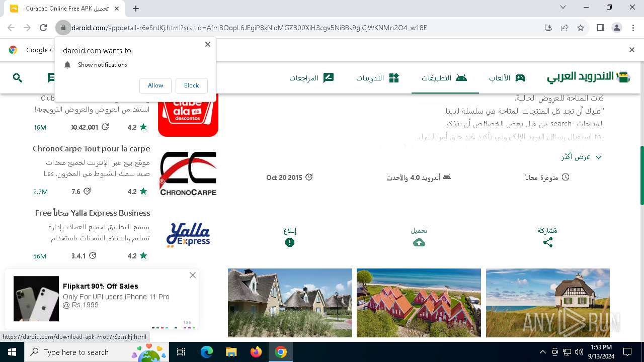Open ChronoCarpe Tout pour la carpe app
The height and width of the screenshot is (362, 644).
click(92, 149)
